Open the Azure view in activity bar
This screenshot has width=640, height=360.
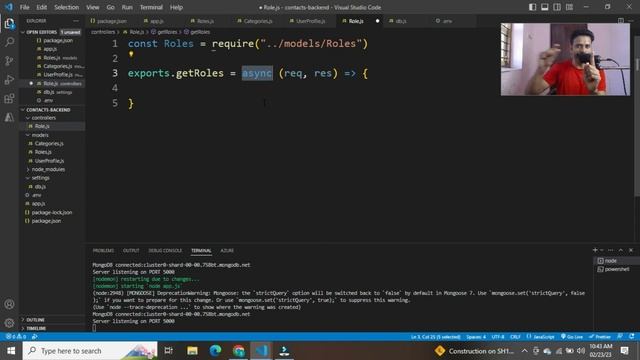[x=9, y=117]
